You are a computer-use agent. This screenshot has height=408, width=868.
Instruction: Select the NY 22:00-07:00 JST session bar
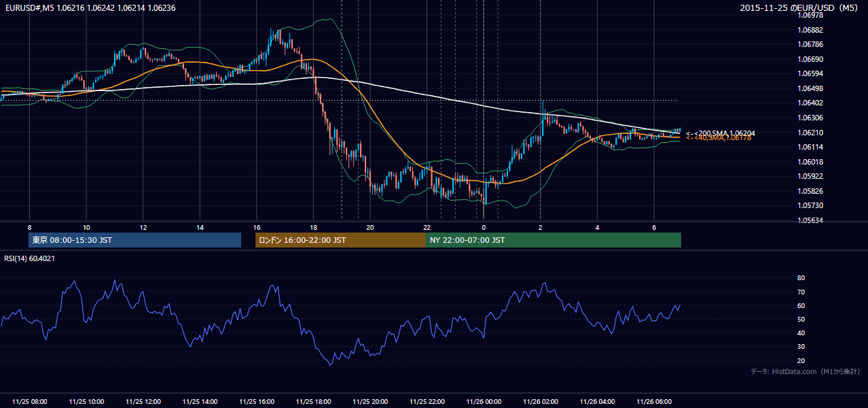point(554,240)
